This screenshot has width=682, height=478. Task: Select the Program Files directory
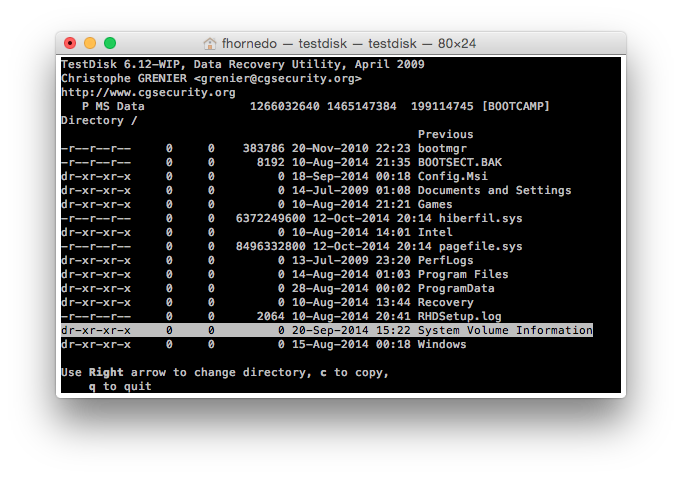285,274
